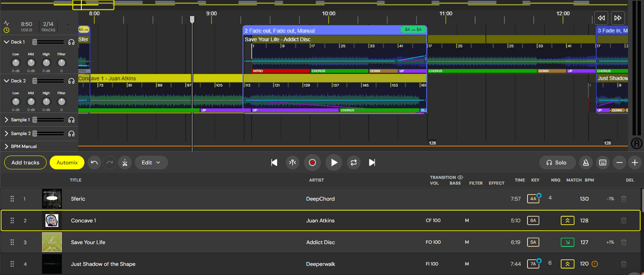Skip to mix end with fast-forward icon
This screenshot has height=275, width=644.
click(x=618, y=18)
